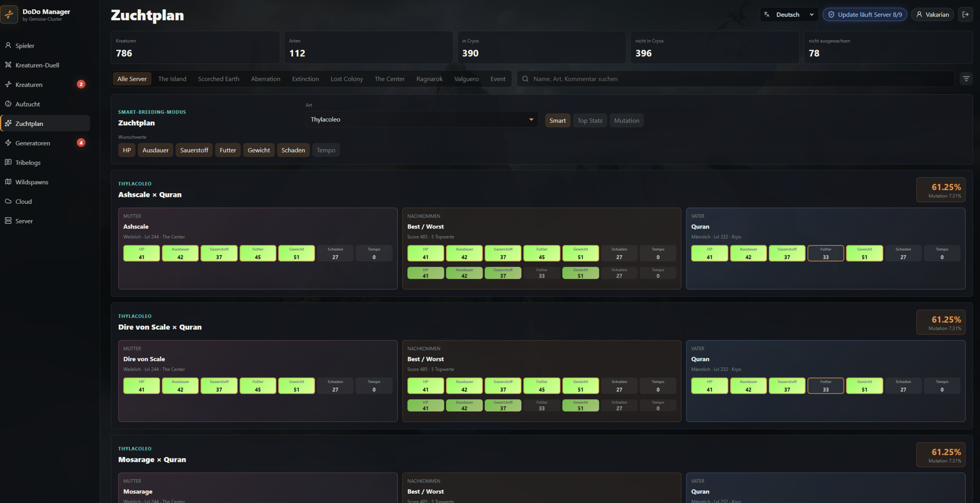Click the Art dropdown arrow
This screenshot has height=503, width=980.
click(531, 120)
